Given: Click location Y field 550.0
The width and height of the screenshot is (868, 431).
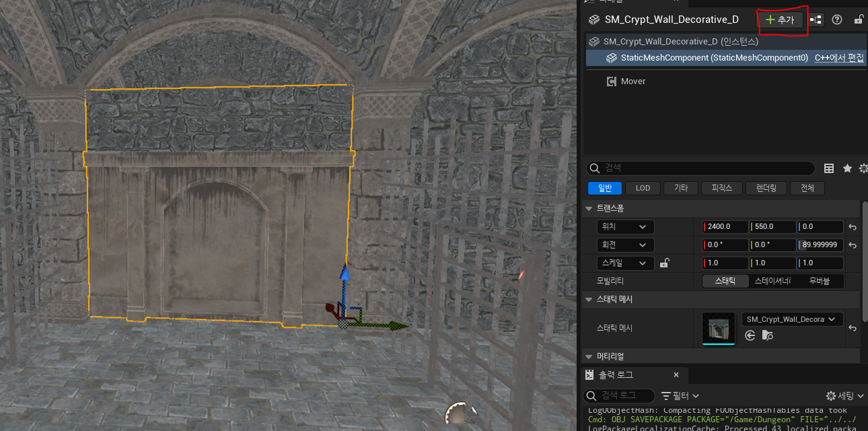Looking at the screenshot, I should tap(772, 227).
